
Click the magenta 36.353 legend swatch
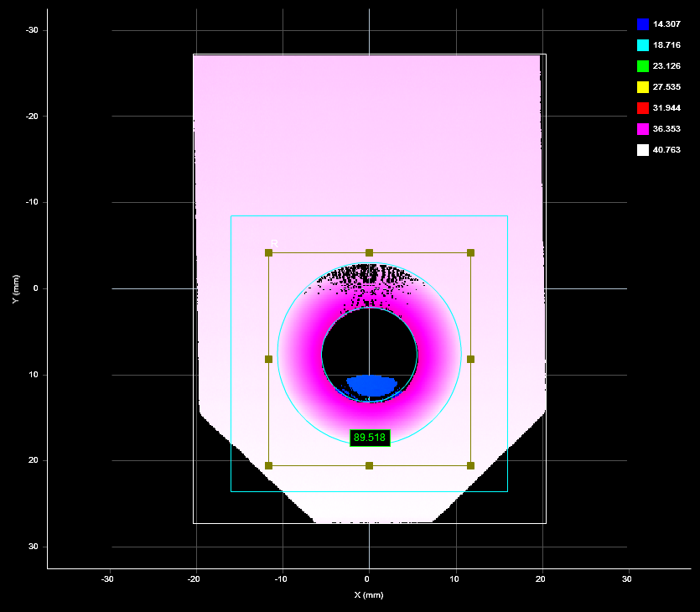coord(643,129)
